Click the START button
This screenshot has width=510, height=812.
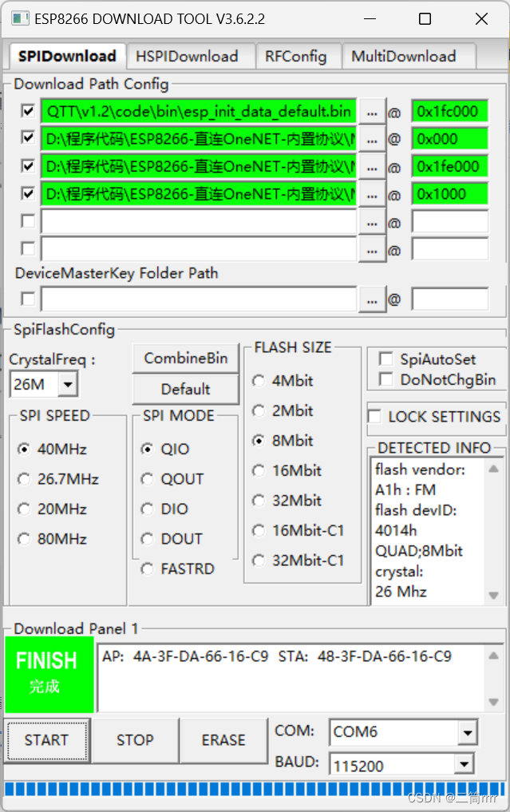[x=46, y=740]
